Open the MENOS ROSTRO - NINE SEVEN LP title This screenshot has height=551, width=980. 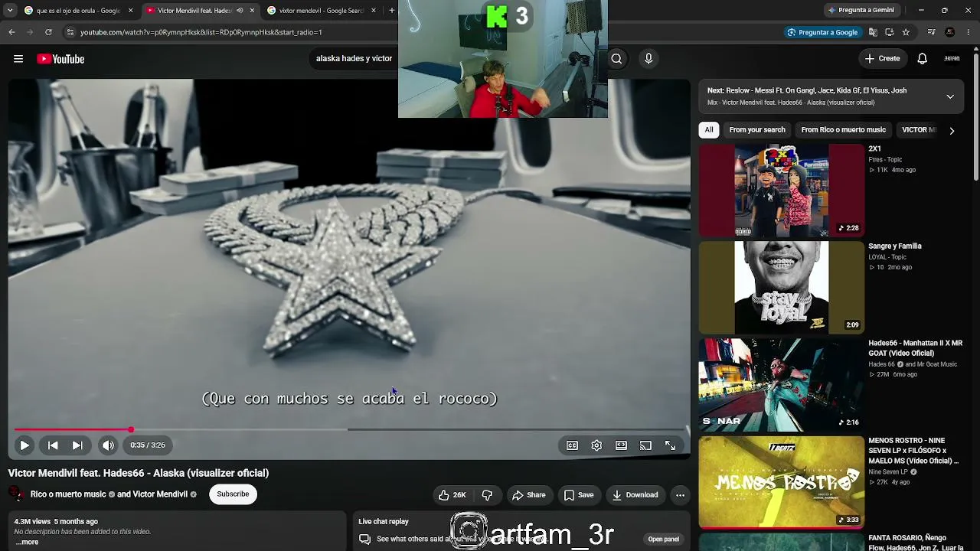913,451
